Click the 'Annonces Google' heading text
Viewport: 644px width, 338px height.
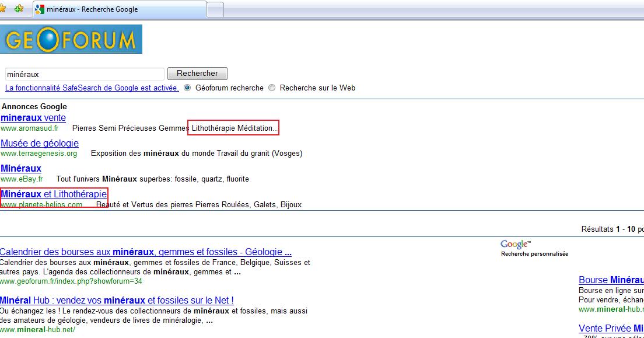tap(34, 106)
